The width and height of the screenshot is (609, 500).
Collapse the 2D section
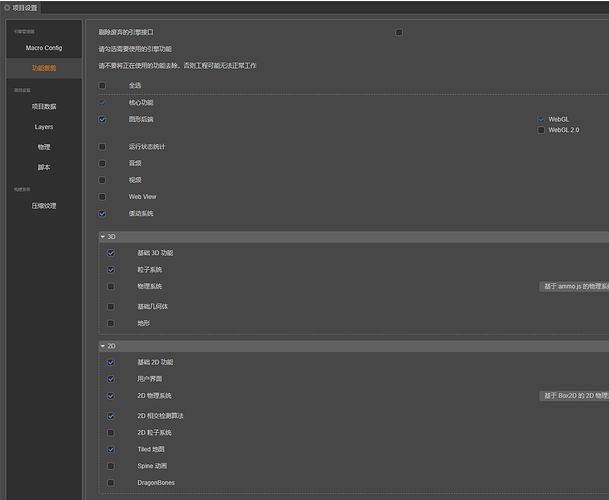[103, 346]
